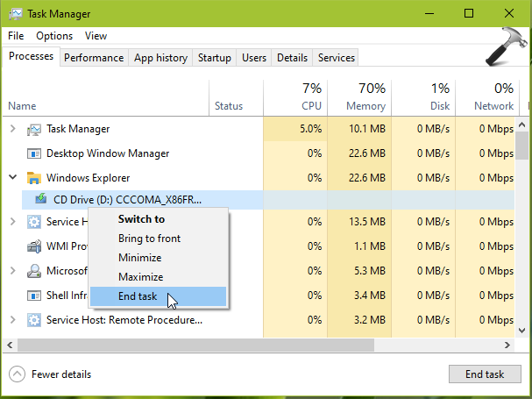Maximize the Task Manager window
Viewport: 532px width, 399px height.
pos(469,13)
